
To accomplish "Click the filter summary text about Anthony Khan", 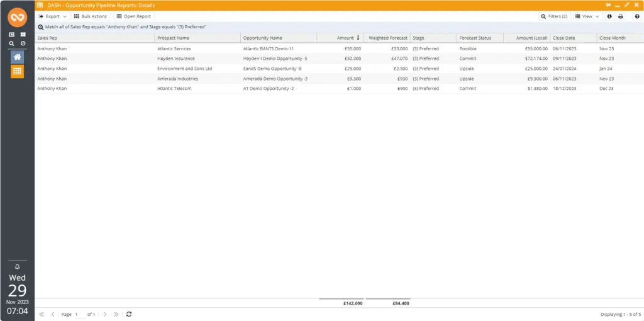I will coord(126,27).
